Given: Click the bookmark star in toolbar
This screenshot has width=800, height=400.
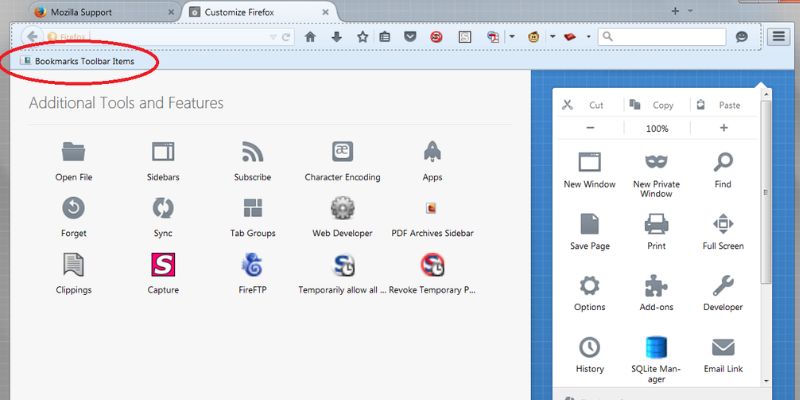Looking at the screenshot, I should [362, 37].
